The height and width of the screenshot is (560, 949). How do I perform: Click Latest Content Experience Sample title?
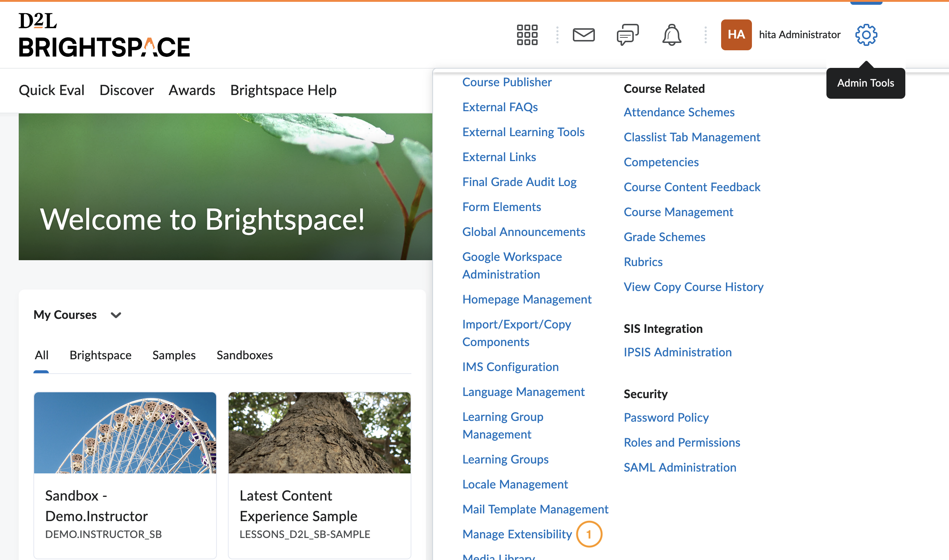tap(298, 506)
